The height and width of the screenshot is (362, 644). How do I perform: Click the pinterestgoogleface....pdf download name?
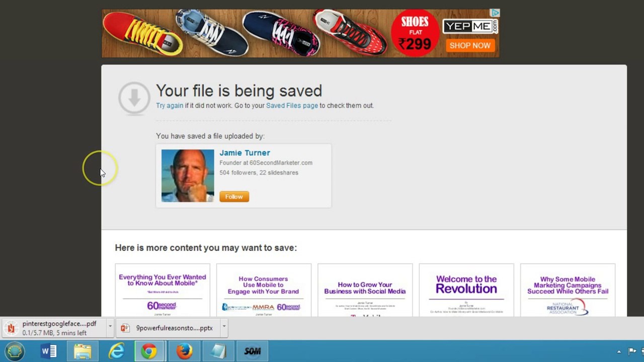click(x=59, y=324)
